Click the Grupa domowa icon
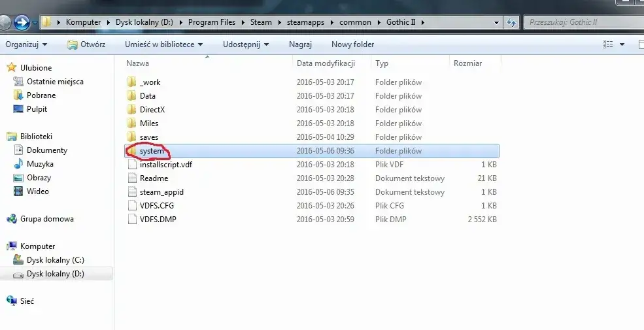The width and height of the screenshot is (644, 330). coord(12,219)
